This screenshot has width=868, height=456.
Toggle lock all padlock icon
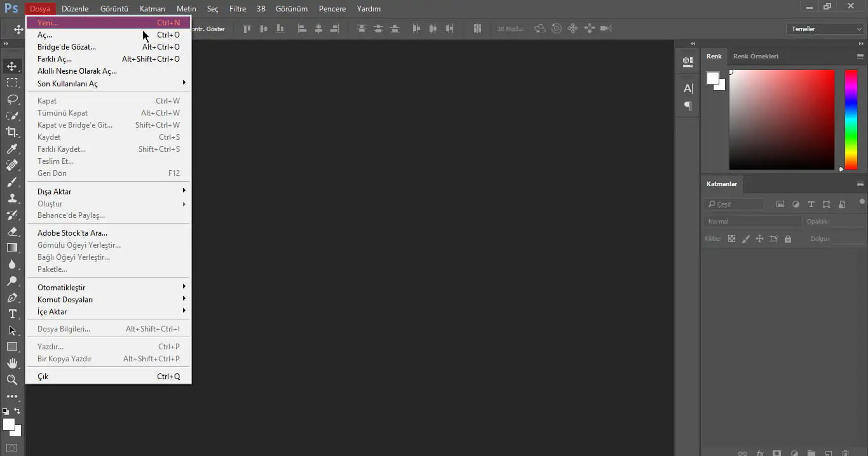pyautogui.click(x=788, y=239)
